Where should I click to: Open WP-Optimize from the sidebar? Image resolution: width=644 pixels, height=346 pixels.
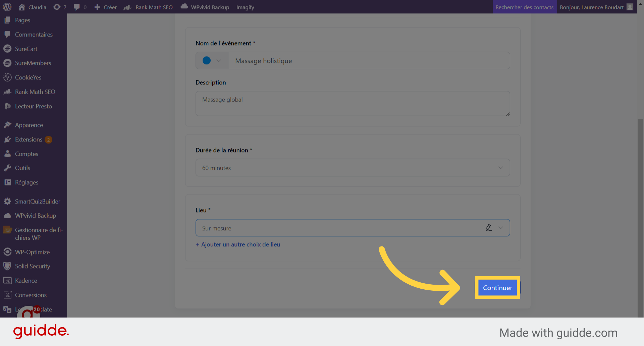click(x=32, y=252)
